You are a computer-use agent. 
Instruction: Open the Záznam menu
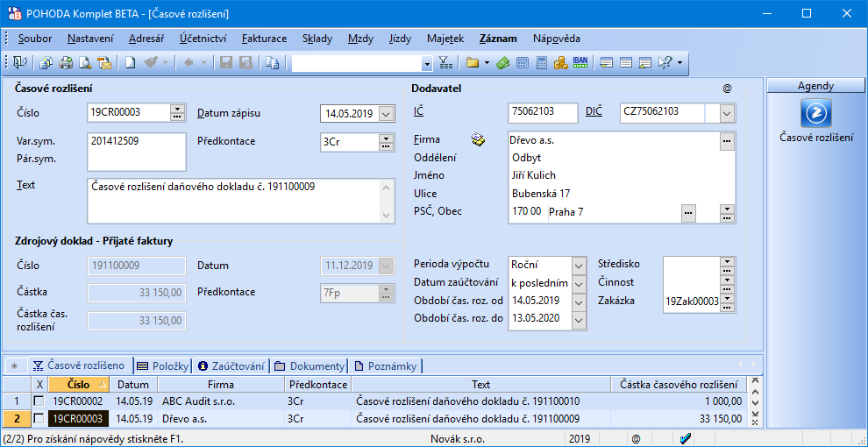tap(498, 39)
